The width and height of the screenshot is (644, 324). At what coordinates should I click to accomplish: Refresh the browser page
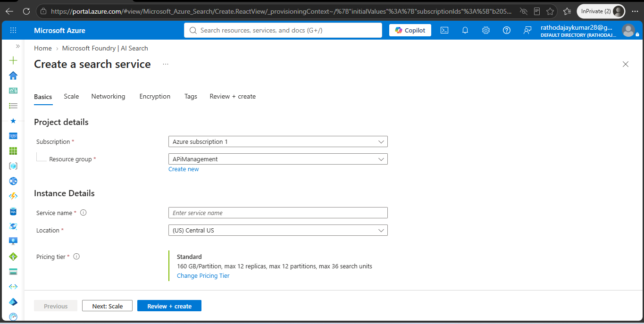click(x=26, y=11)
